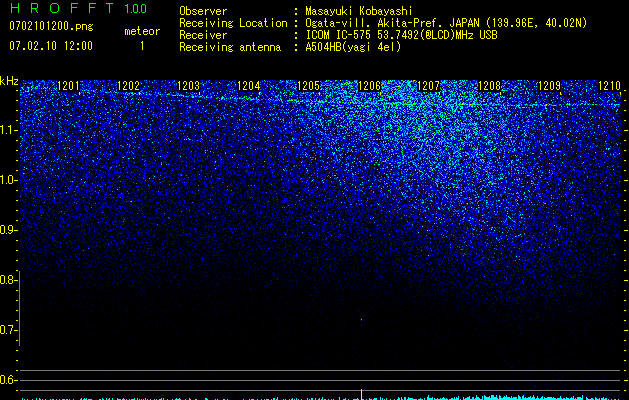Click the HROFFT 1.0.0 title text
The height and width of the screenshot is (400, 629).
point(78,8)
